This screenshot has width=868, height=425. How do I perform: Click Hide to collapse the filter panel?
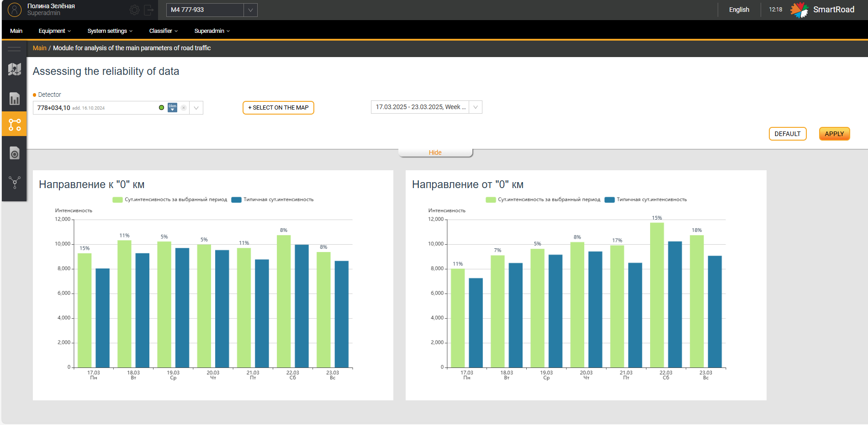(x=435, y=152)
